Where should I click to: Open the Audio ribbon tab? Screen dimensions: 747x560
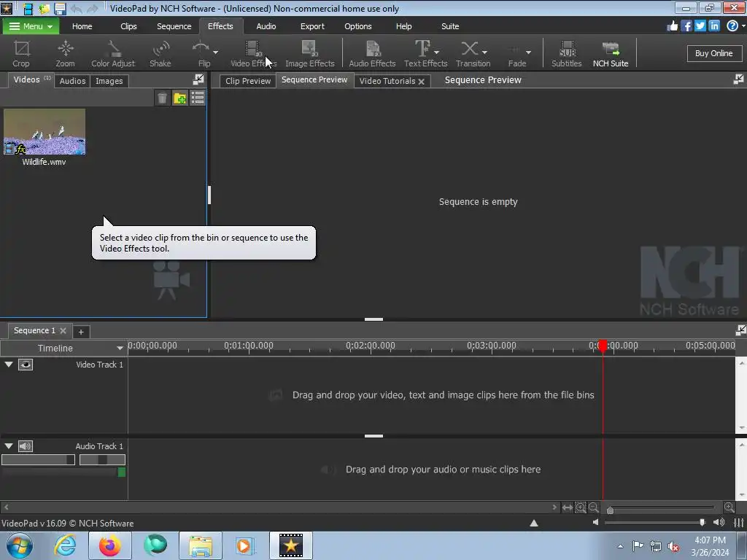tap(266, 26)
